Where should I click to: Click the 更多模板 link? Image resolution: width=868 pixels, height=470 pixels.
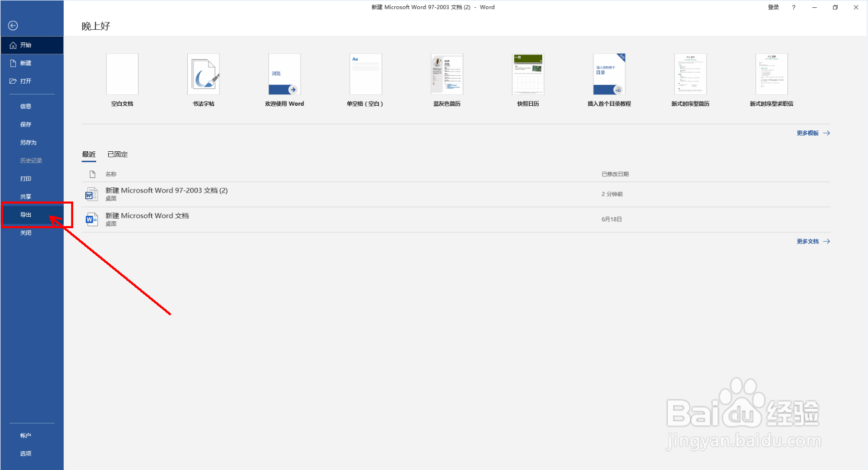click(x=808, y=133)
